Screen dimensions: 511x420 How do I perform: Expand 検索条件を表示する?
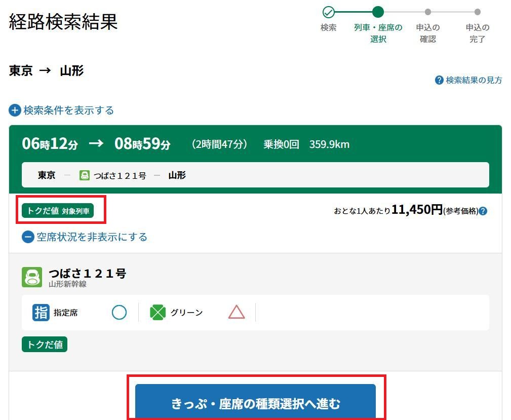[x=61, y=110]
